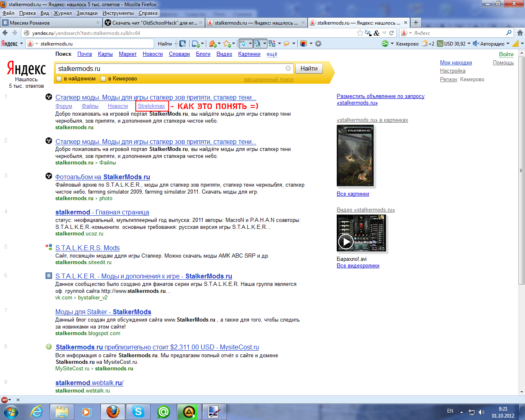
Task: Open the Файл menu
Action: 8,13
